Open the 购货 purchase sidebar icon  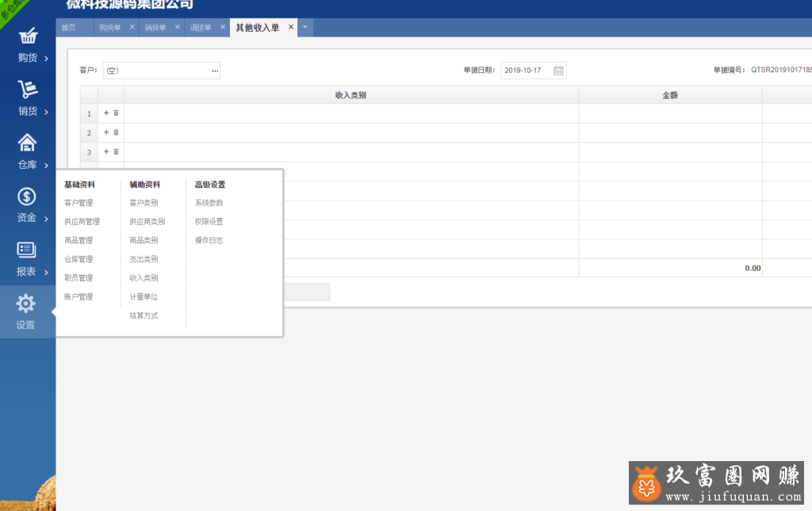point(27,37)
